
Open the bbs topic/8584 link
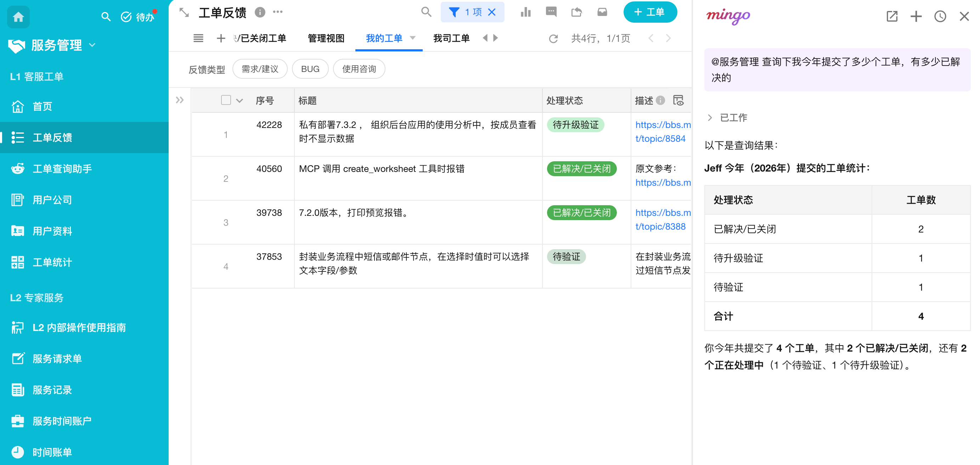663,131
